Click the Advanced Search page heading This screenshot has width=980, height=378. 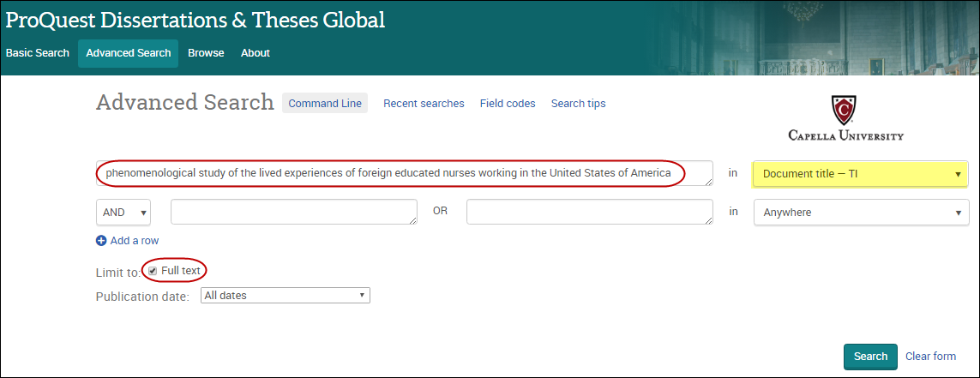pos(185,102)
